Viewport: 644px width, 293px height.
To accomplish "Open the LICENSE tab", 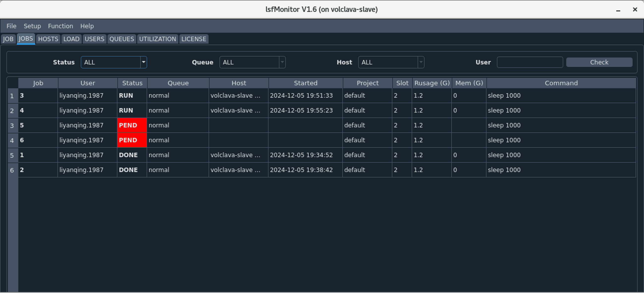I will tap(194, 39).
